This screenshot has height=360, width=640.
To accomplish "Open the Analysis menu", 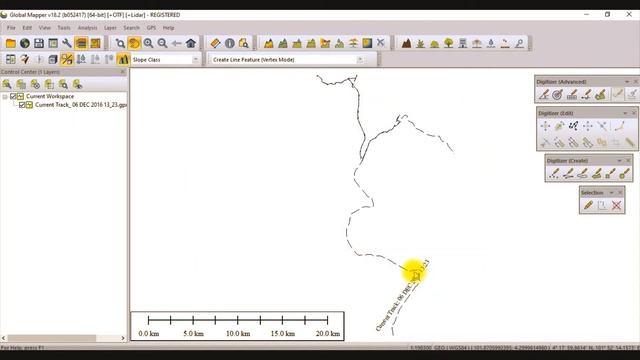I will coord(87,28).
